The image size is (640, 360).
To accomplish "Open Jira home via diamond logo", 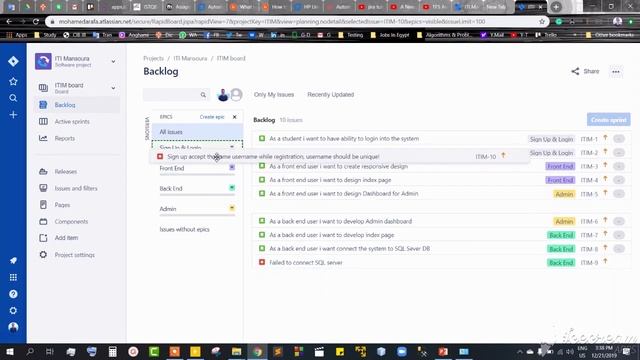I will click(x=13, y=61).
